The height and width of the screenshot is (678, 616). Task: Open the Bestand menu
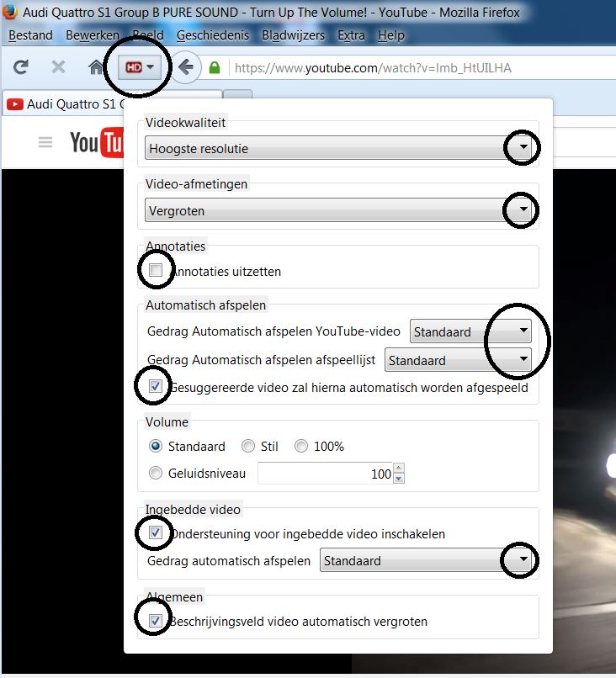[30, 35]
